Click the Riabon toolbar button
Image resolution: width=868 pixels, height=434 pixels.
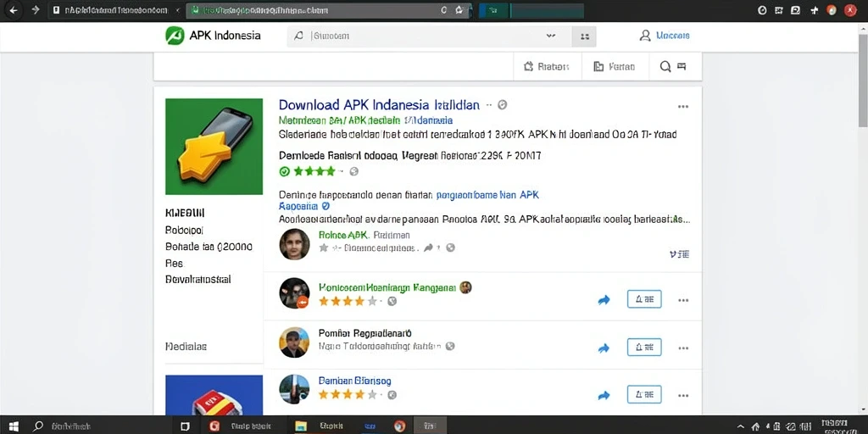(547, 67)
